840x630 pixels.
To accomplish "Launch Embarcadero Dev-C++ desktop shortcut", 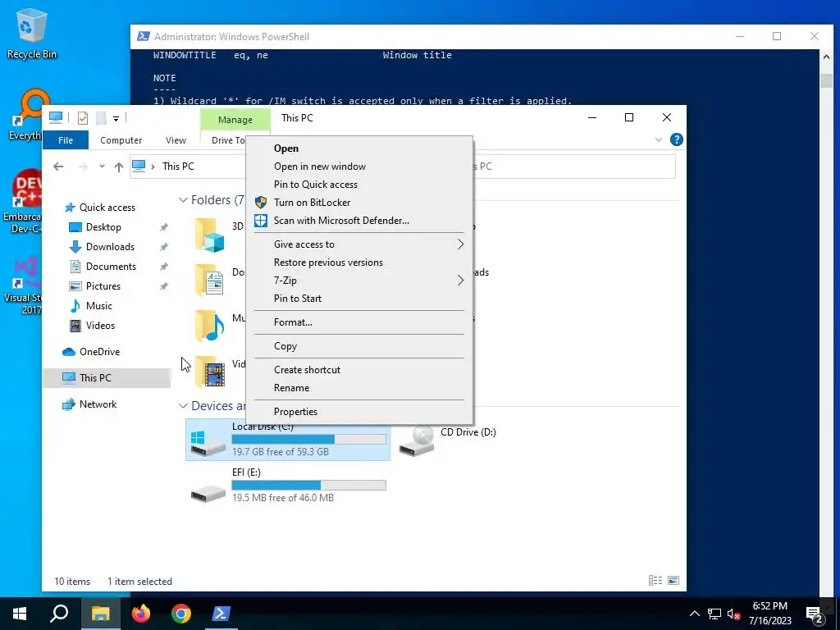I will pos(22,202).
